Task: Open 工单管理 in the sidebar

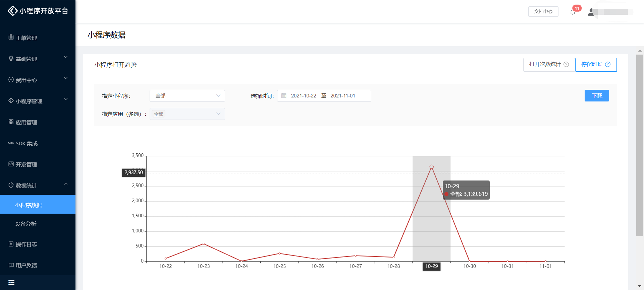Action: 26,38
